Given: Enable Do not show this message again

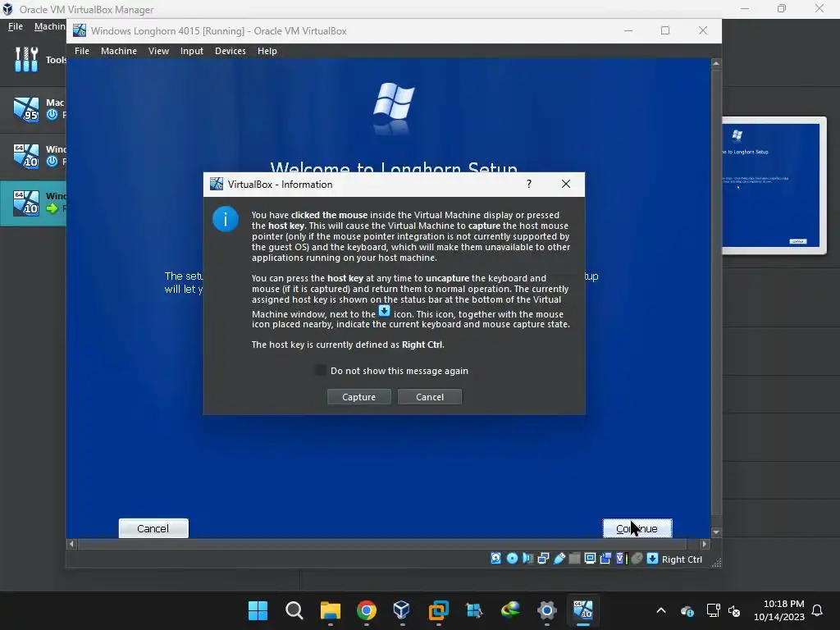Looking at the screenshot, I should [x=321, y=371].
